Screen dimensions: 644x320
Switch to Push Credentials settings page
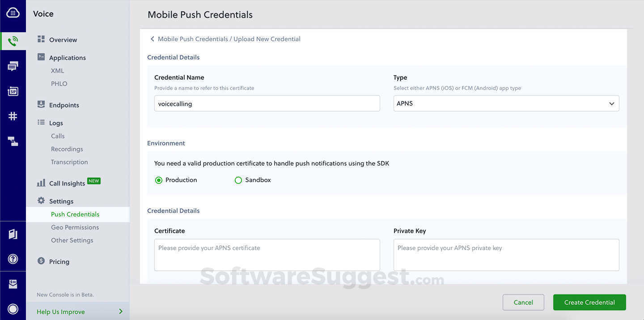tap(75, 214)
